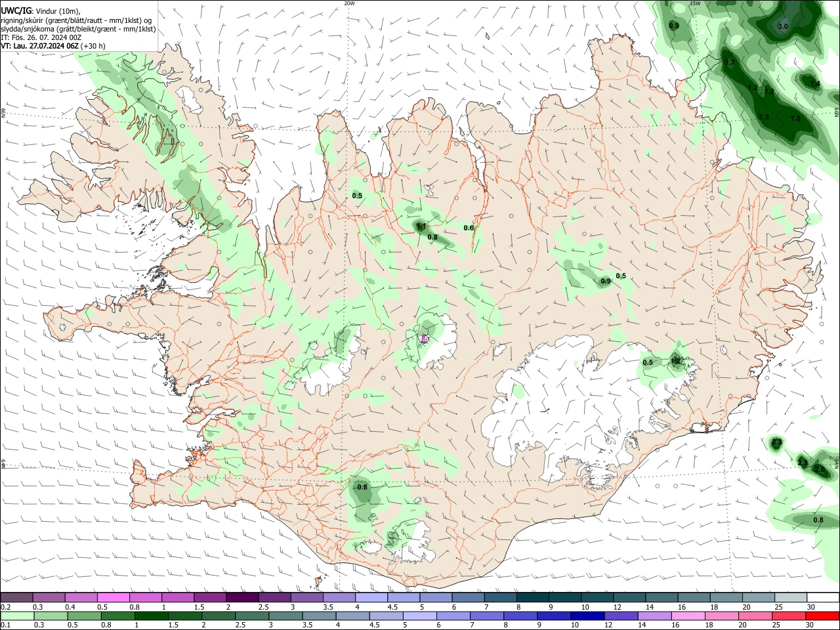Pick the gray-green swatch starting at 3, lower scale

point(286,616)
